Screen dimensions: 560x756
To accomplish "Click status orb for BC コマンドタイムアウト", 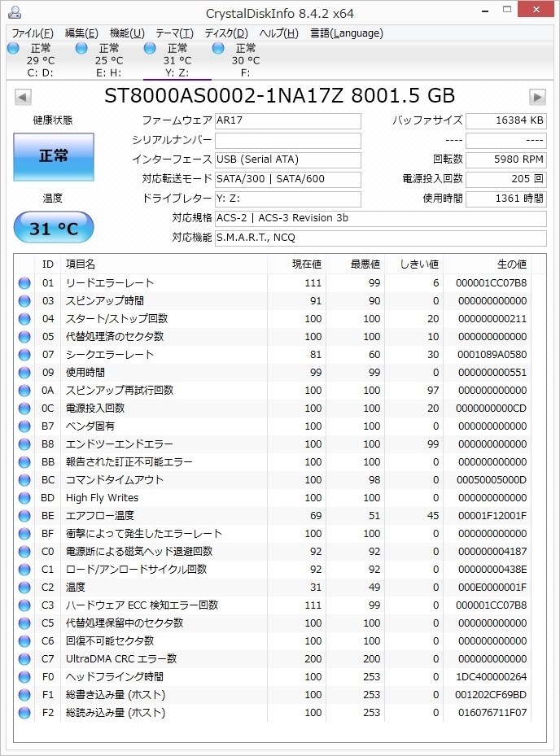I will point(24,480).
